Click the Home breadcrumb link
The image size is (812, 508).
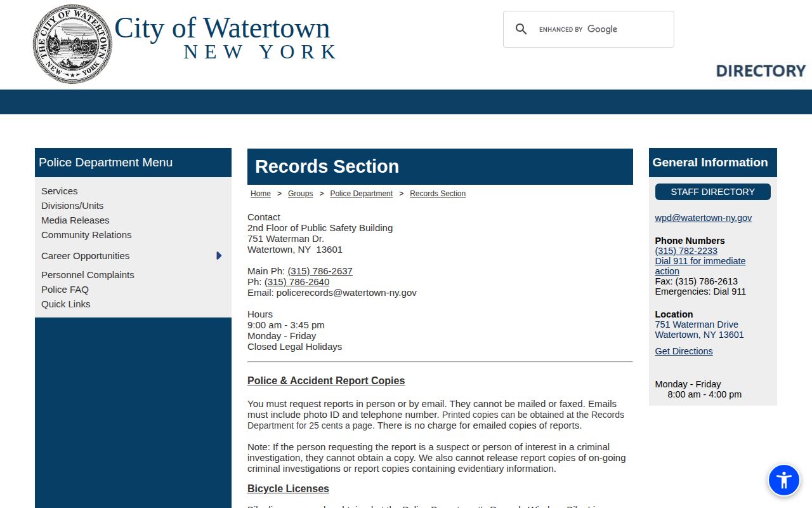[x=261, y=194]
